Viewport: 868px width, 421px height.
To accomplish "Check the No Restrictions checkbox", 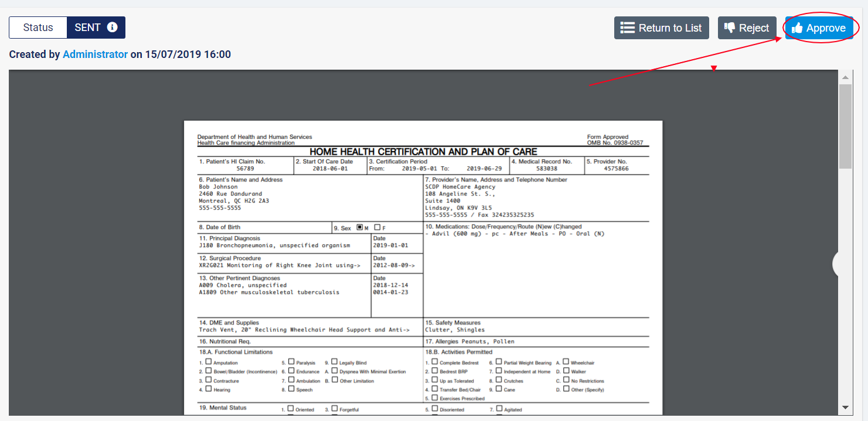I will (x=566, y=380).
